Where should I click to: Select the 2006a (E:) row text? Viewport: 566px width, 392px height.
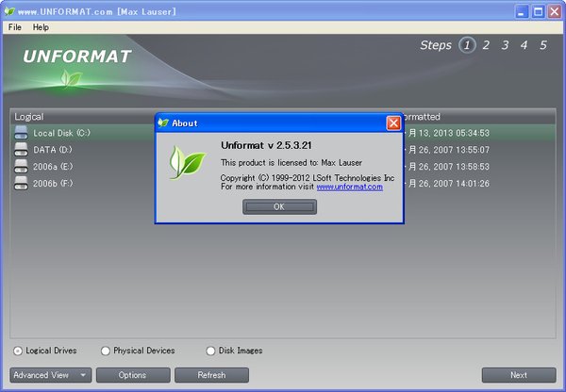[x=53, y=167]
